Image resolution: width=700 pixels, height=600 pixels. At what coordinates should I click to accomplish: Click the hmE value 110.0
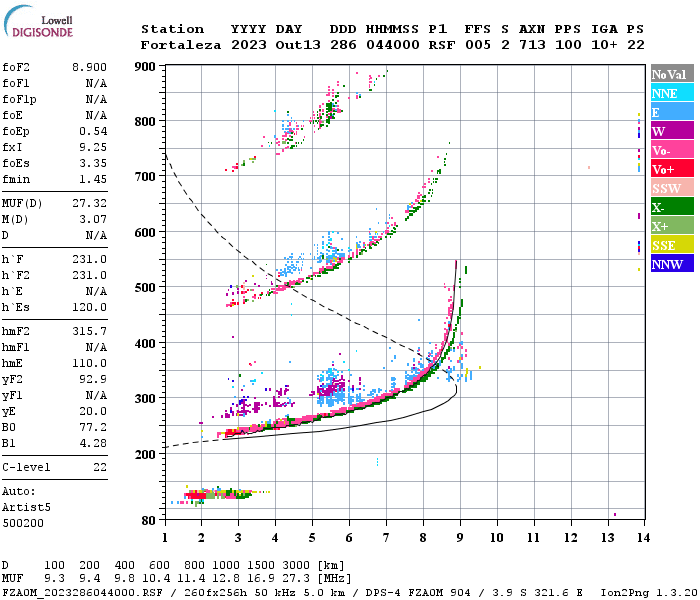coord(89,363)
